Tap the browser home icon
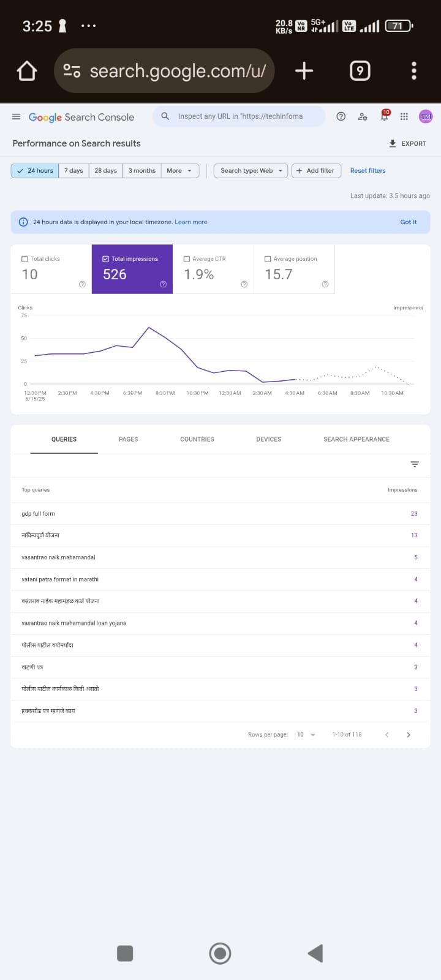441x980 pixels. tap(27, 71)
